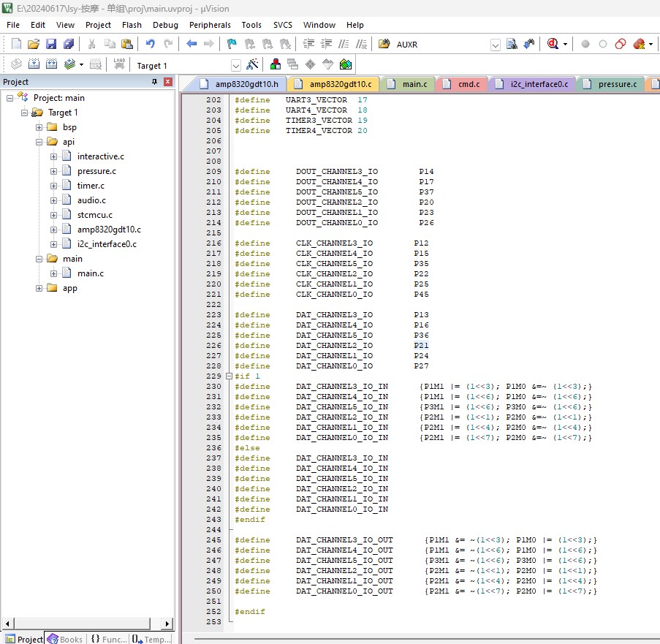Switch to the i2c_interface0.c editor tab
The height and width of the screenshot is (644, 660).
(x=532, y=84)
